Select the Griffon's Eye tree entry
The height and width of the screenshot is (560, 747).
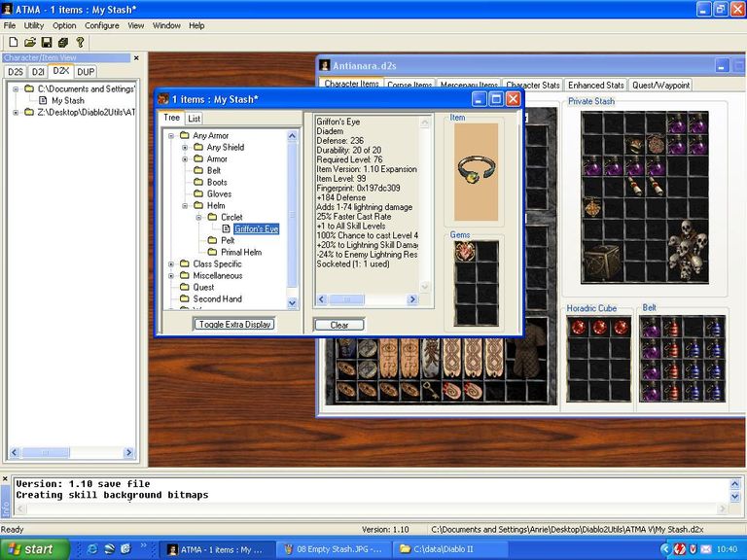point(257,229)
